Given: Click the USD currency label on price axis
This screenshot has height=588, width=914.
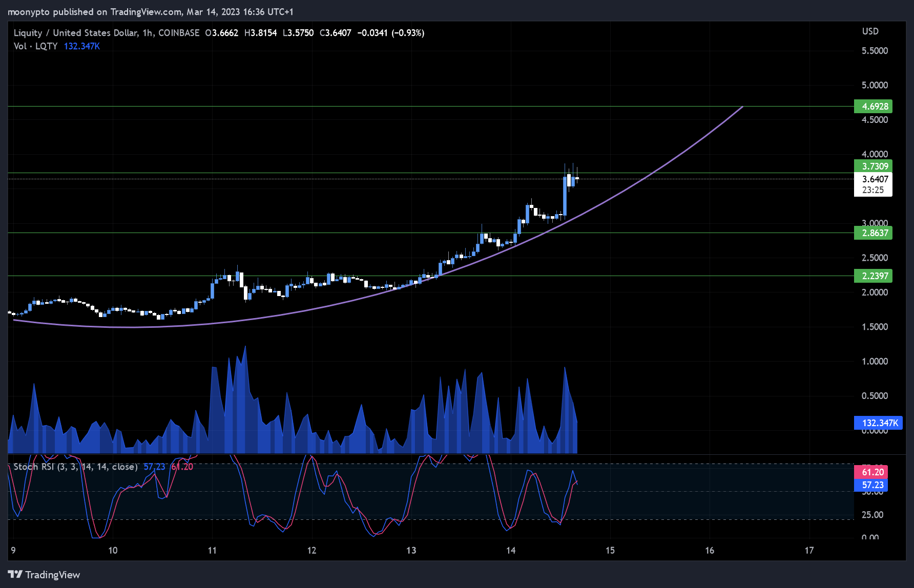Looking at the screenshot, I should pyautogui.click(x=870, y=31).
